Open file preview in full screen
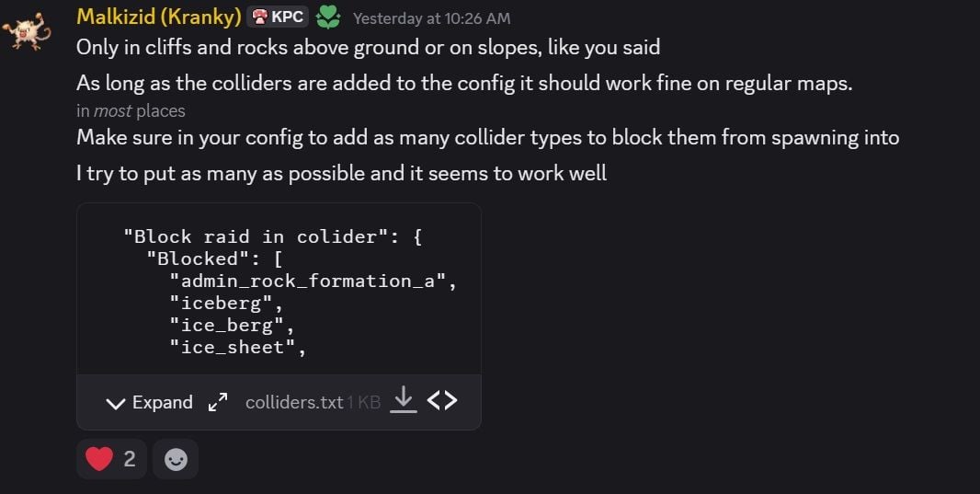The image size is (980, 494). click(x=218, y=402)
